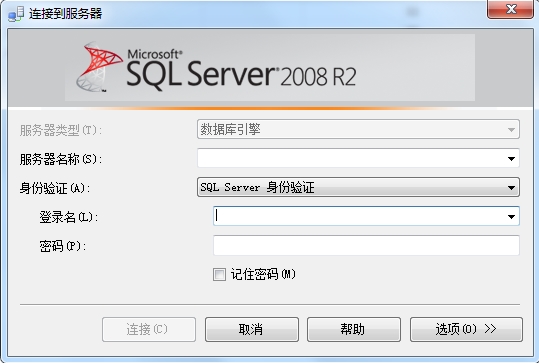Focus the 密码 input field
This screenshot has height=363, width=539.
pos(366,245)
